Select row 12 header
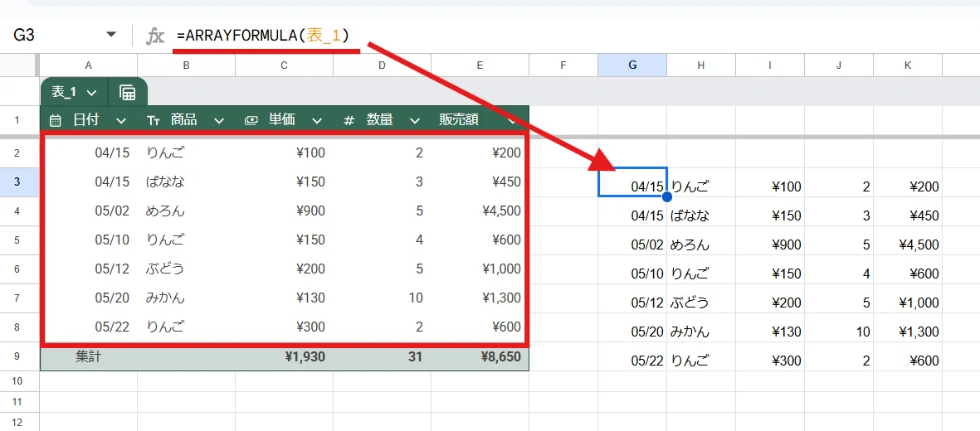This screenshot has height=431, width=980. coord(17,422)
